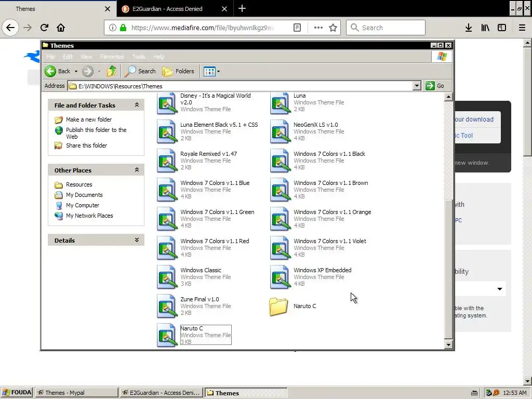Select Windows 7 Colors v1.1 Black icon

(280, 161)
